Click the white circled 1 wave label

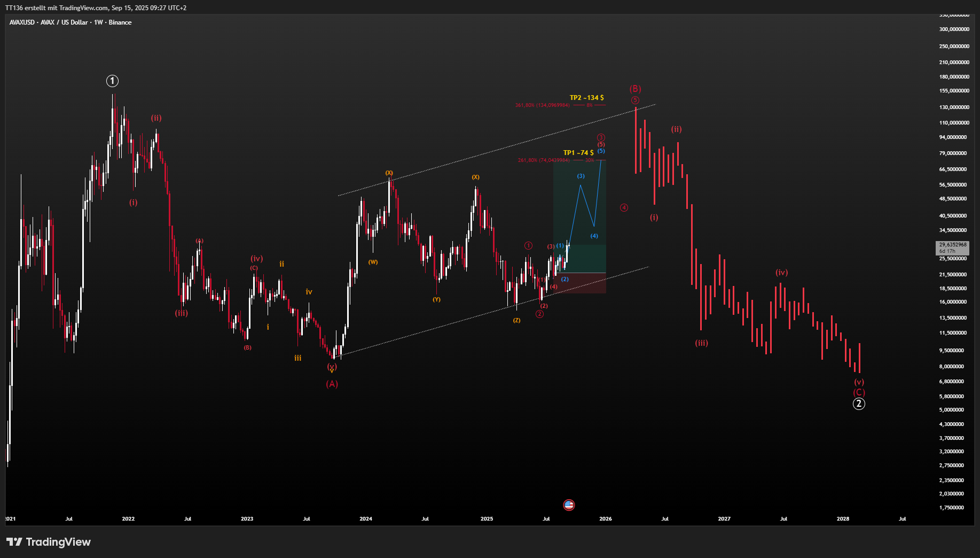(112, 81)
